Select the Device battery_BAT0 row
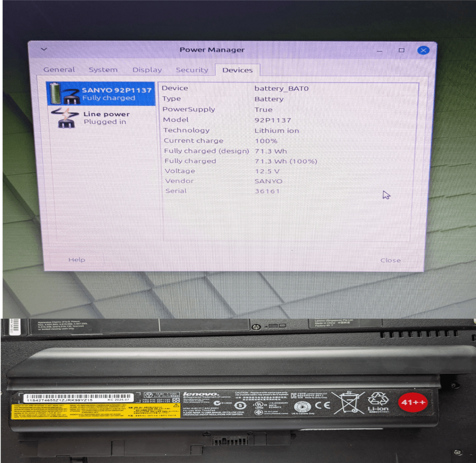 pyautogui.click(x=279, y=88)
